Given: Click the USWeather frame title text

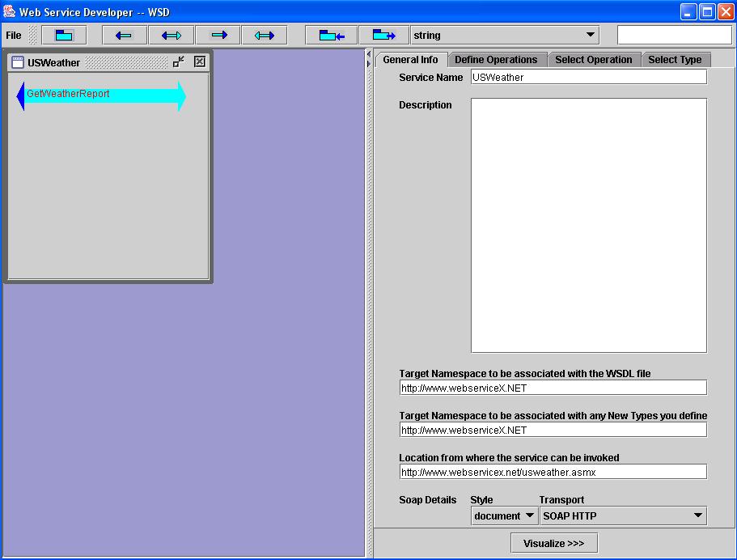Looking at the screenshot, I should pyautogui.click(x=53, y=62).
